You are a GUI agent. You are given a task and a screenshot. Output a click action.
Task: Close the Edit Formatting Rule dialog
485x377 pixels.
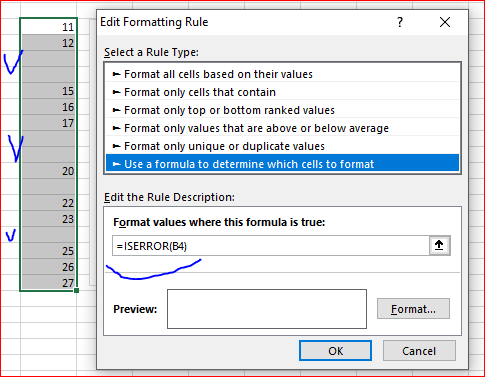click(x=445, y=22)
